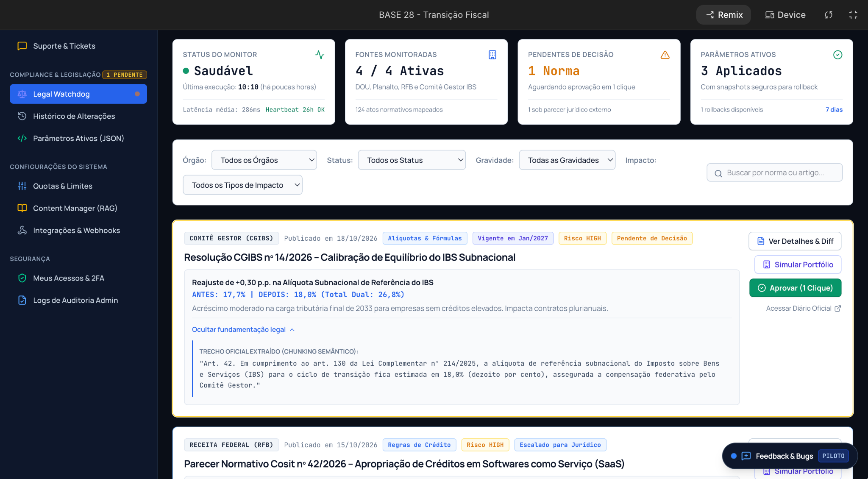Image resolution: width=868 pixels, height=479 pixels.
Task: Click the warning triangle on Pendentes card
Action: pos(665,55)
